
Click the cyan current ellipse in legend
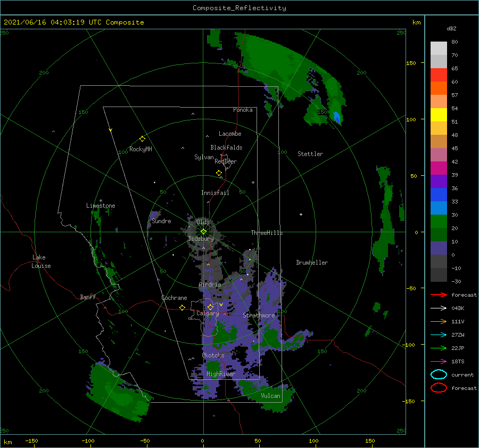pos(439,374)
